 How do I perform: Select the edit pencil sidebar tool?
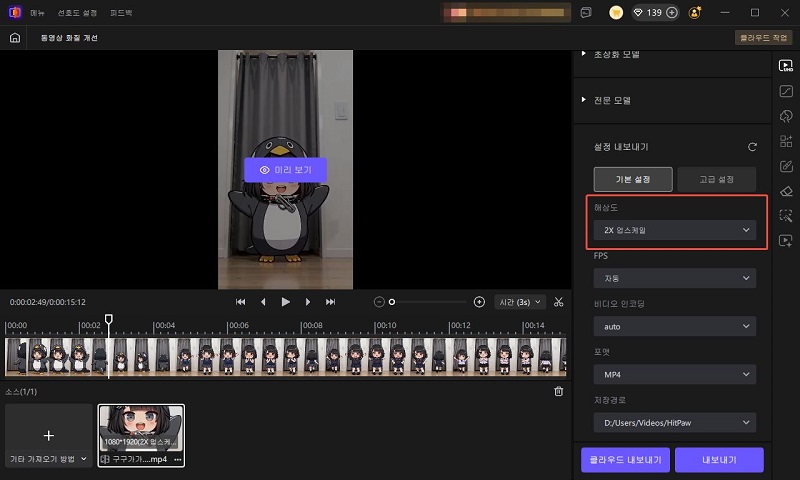(x=786, y=166)
